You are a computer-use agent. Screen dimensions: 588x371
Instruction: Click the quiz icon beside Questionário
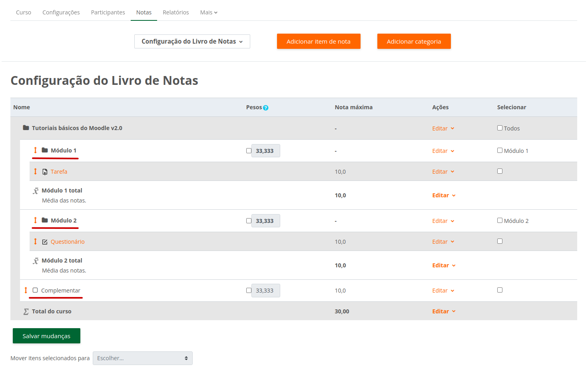click(45, 241)
